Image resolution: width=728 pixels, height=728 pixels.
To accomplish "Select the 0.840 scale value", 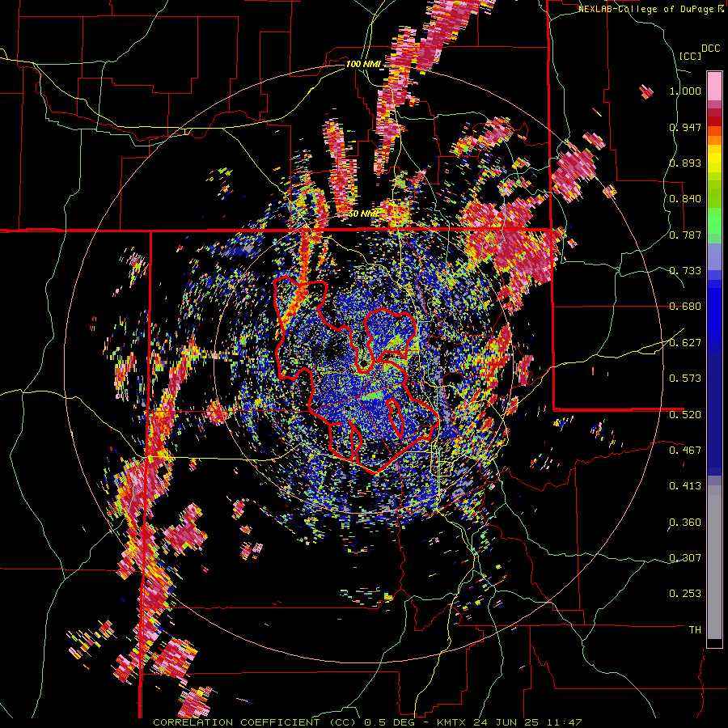I will click(x=685, y=199).
